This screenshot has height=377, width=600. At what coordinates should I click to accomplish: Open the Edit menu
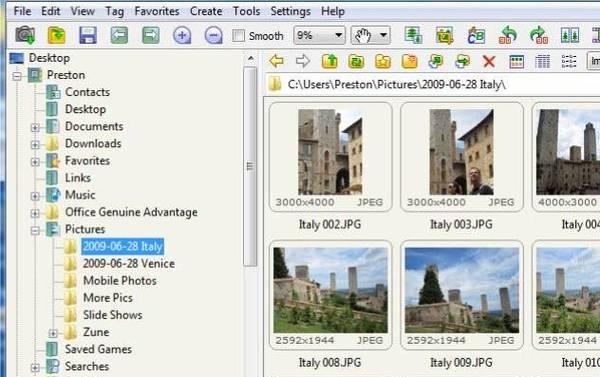[x=51, y=11]
